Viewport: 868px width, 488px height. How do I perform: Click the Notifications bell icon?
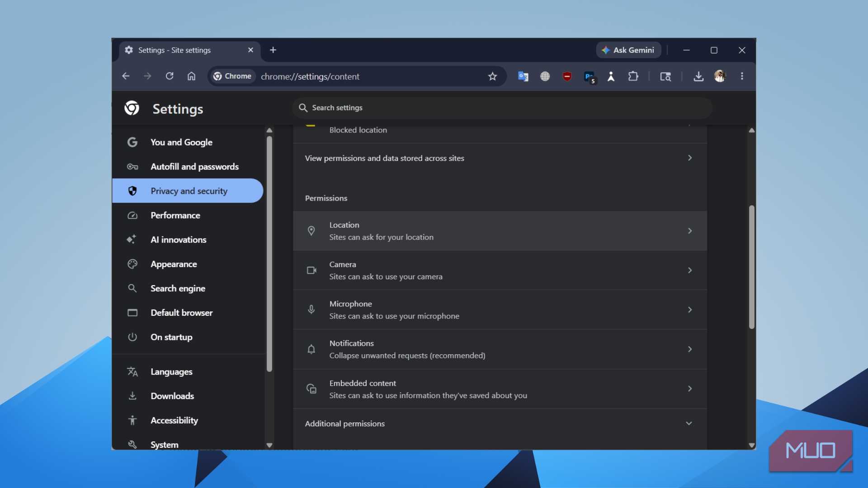coord(311,349)
